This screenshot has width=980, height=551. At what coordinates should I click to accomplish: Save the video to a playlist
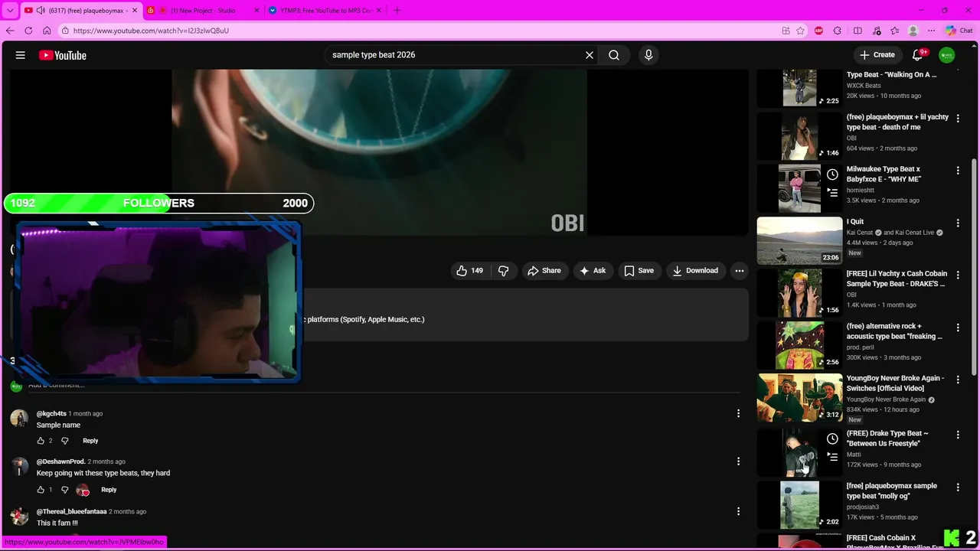point(639,270)
